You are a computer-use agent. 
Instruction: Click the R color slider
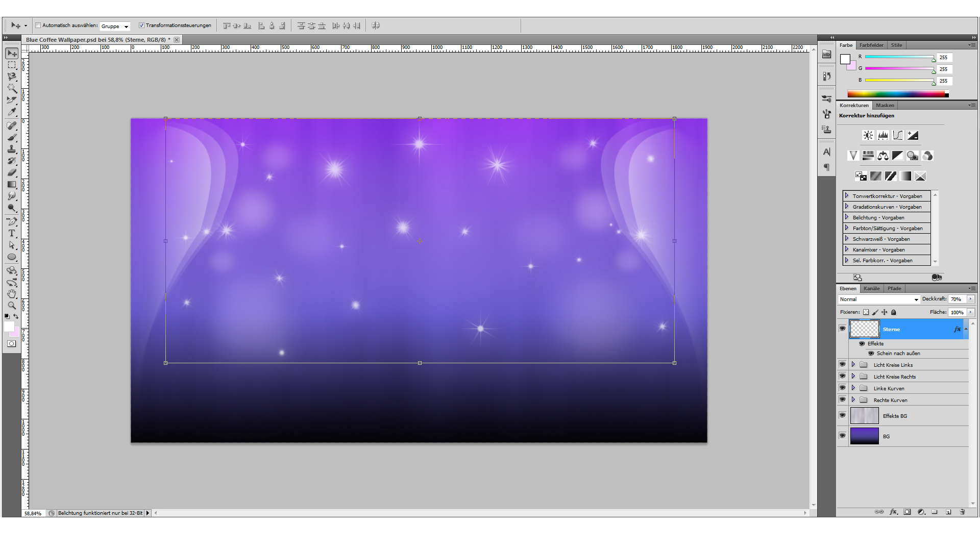coord(899,57)
